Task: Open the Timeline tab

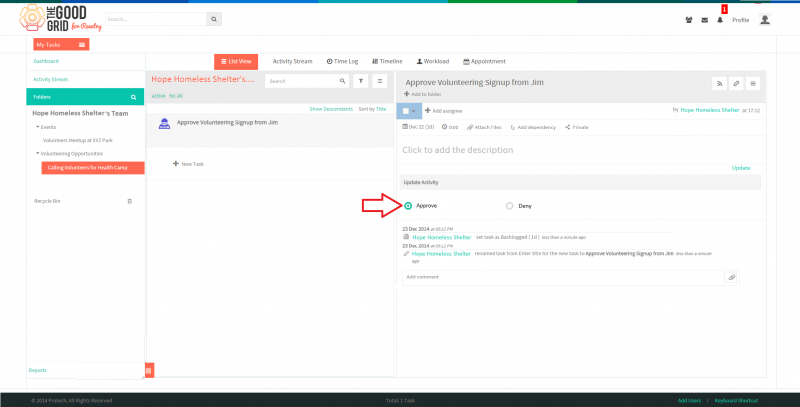Action: (387, 61)
